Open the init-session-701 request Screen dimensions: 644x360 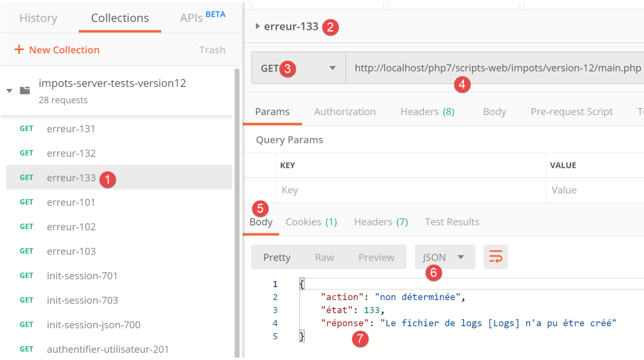(82, 276)
